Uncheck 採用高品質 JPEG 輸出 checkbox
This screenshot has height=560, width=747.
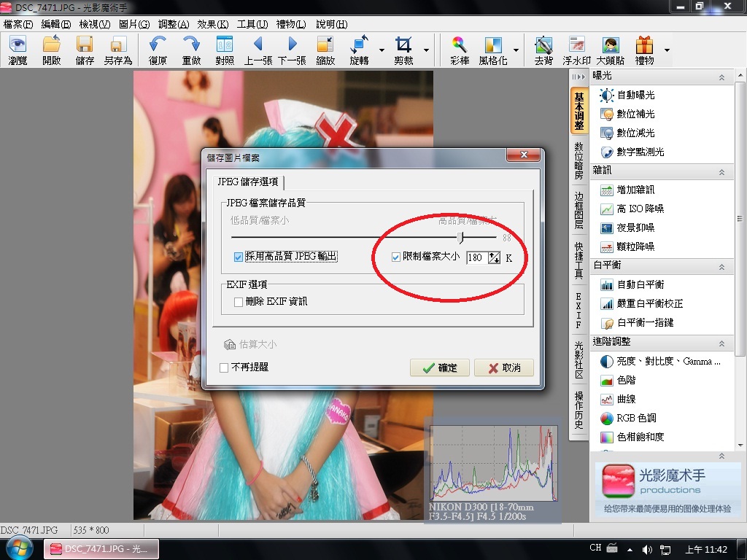click(x=239, y=257)
